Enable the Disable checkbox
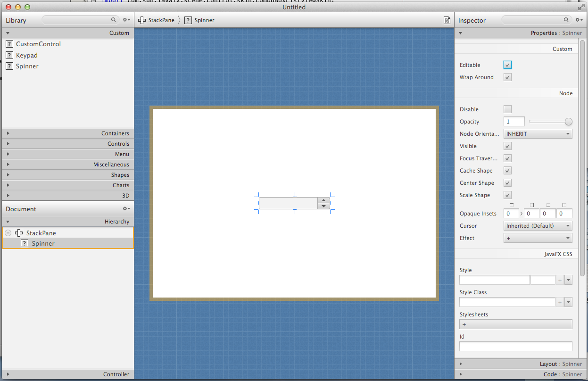This screenshot has height=381, width=588. [x=507, y=109]
